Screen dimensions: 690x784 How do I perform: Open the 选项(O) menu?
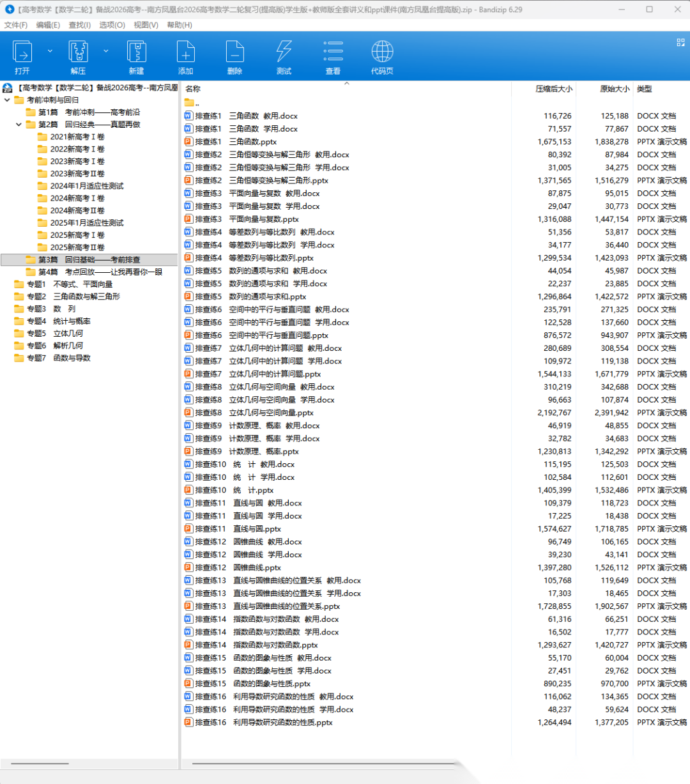click(112, 25)
